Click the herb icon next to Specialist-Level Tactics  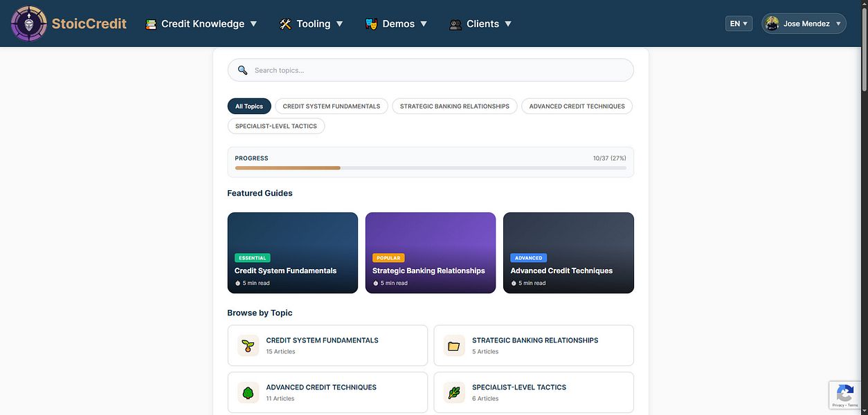pyautogui.click(x=454, y=392)
